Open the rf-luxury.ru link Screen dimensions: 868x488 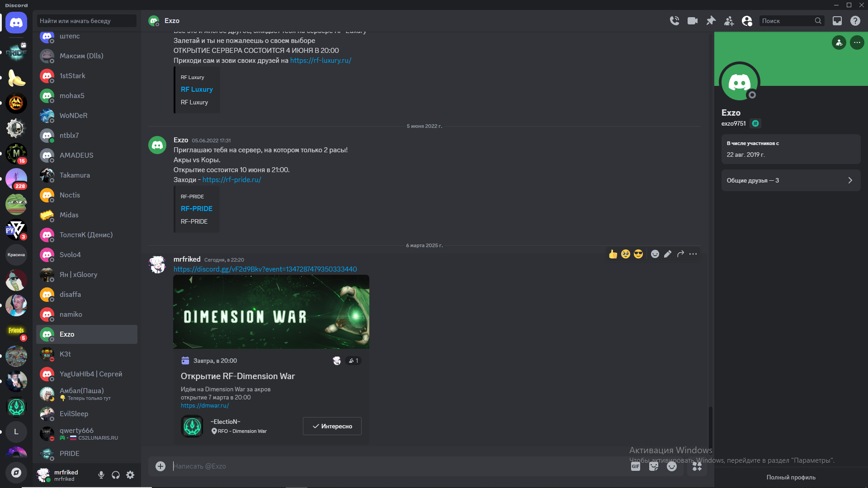pyautogui.click(x=321, y=60)
